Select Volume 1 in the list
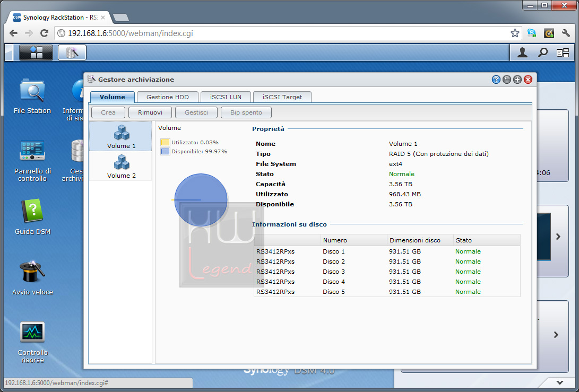 tap(121, 136)
